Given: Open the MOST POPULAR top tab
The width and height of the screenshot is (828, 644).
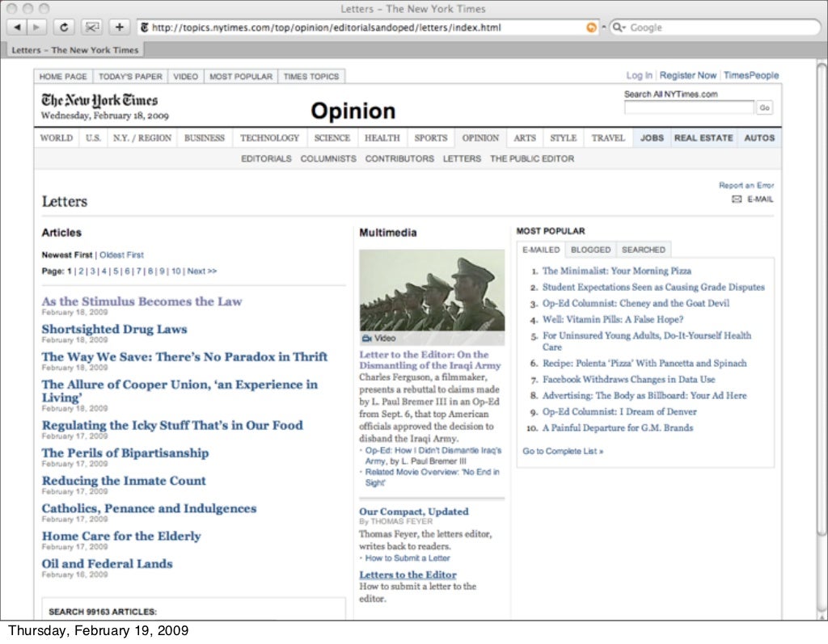Looking at the screenshot, I should click(241, 77).
